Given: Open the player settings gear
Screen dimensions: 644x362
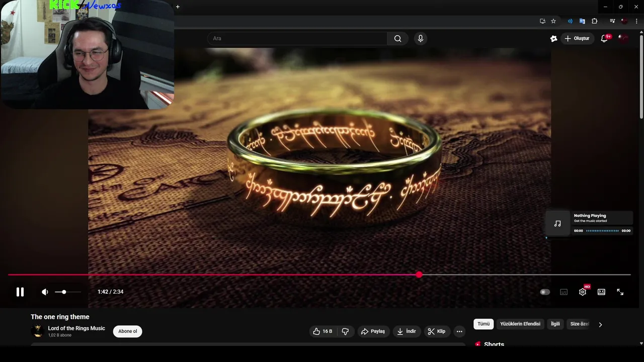Looking at the screenshot, I should point(583,292).
